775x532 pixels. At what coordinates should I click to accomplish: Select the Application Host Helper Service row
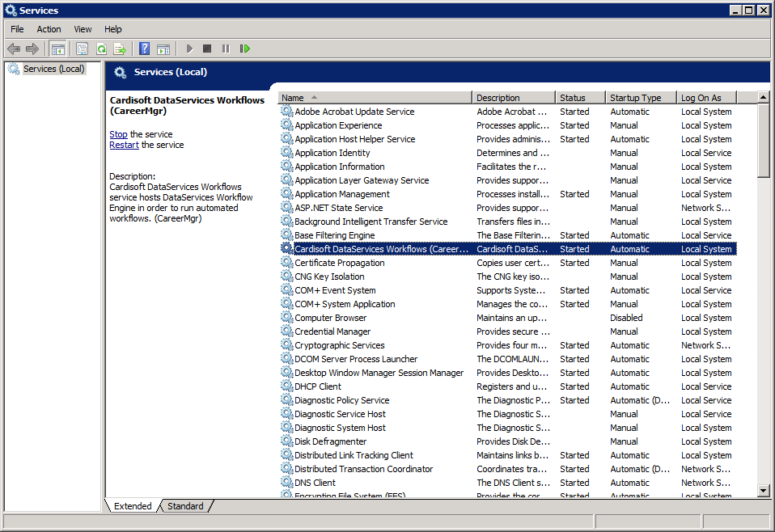click(x=508, y=139)
